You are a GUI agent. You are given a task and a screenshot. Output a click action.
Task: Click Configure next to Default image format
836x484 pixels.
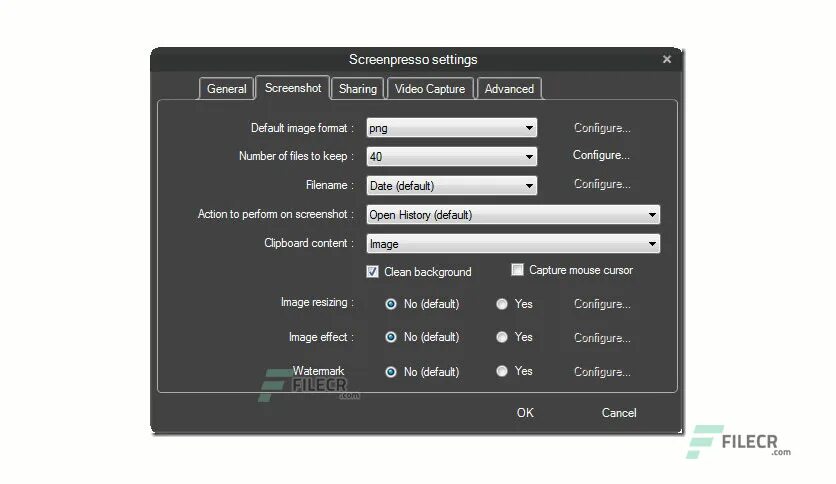tap(602, 128)
